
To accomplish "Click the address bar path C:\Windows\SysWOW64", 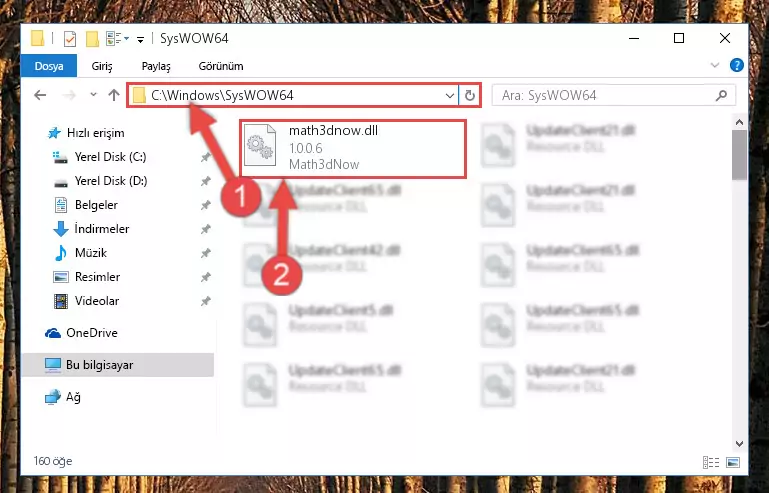I will click(222, 95).
